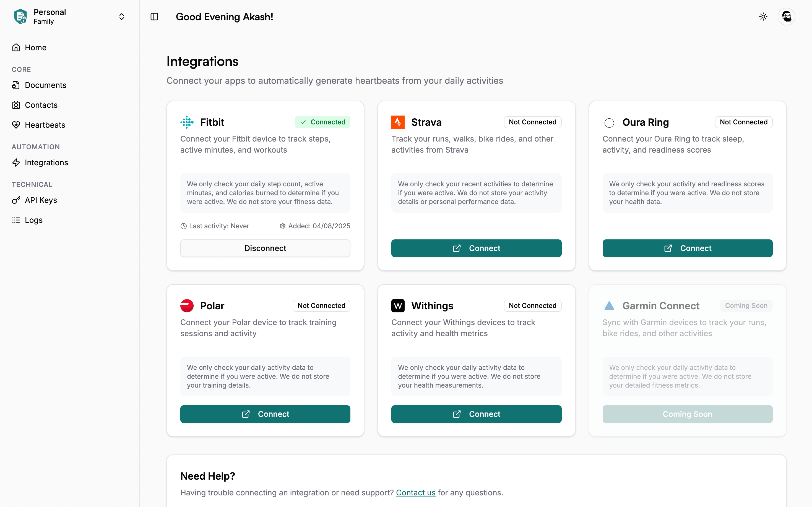Click the shield logo icon
Viewport: 812px width, 507px height.
(20, 17)
